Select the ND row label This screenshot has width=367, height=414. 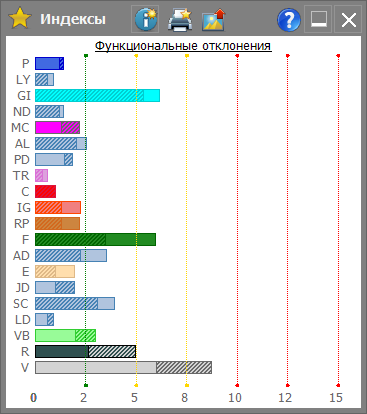[x=22, y=111]
